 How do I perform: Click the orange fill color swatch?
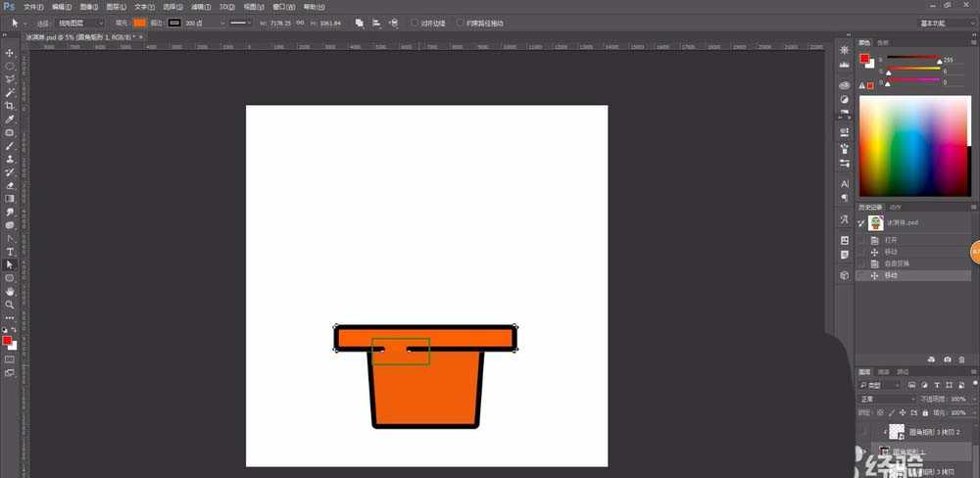pos(139,23)
